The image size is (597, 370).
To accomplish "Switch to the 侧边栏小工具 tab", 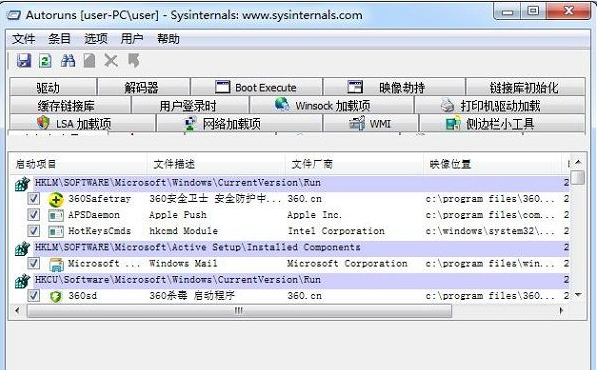I will click(x=502, y=123).
